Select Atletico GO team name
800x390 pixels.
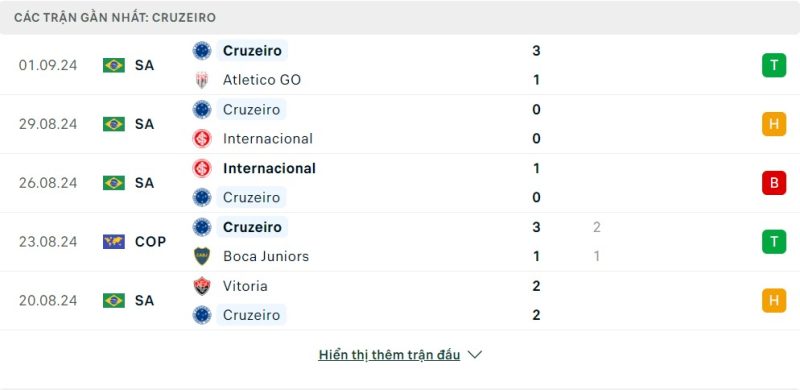point(262,80)
